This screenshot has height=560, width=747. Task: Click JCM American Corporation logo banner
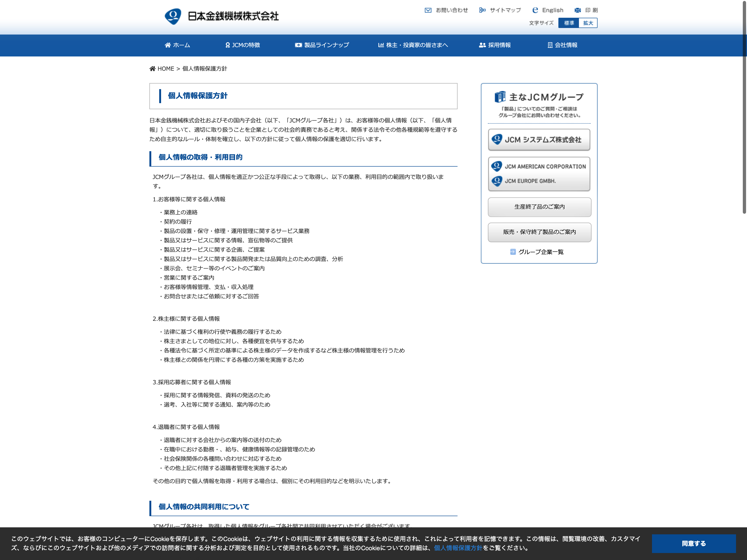coord(539,167)
